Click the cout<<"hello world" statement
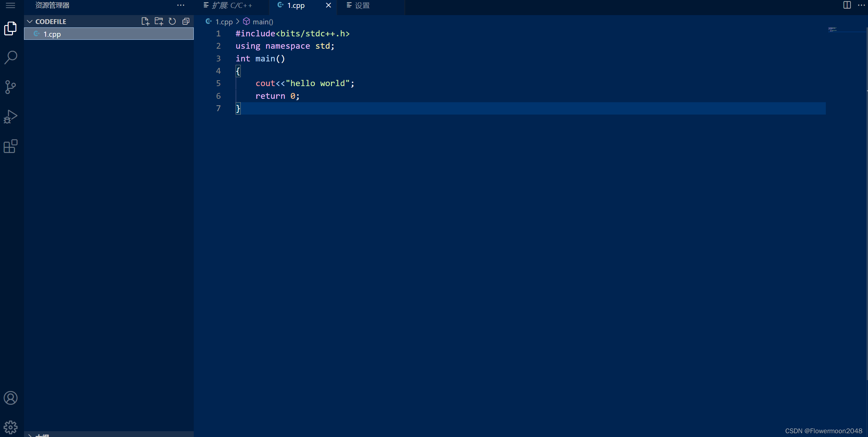The width and height of the screenshot is (868, 437). pos(305,83)
